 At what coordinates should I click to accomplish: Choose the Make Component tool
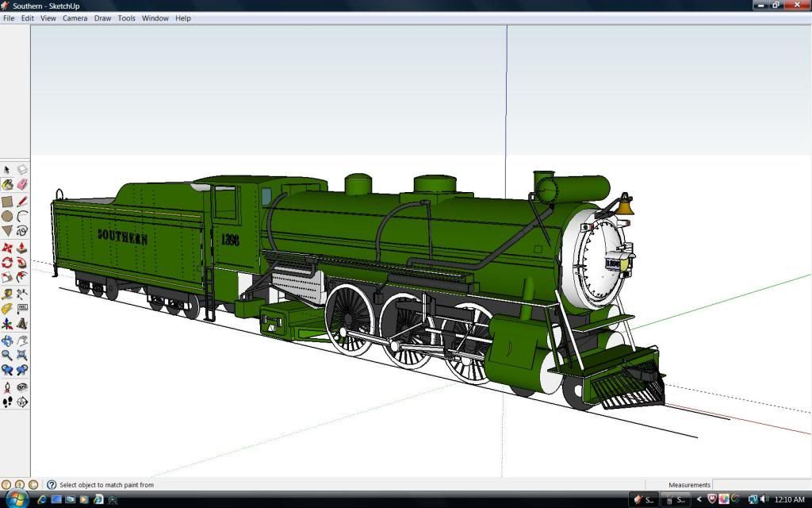click(21, 170)
